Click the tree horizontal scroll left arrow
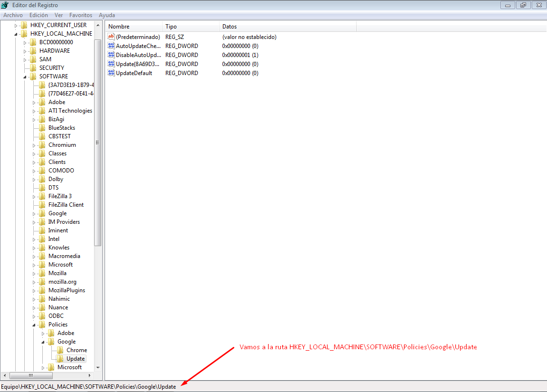 pyautogui.click(x=5, y=376)
